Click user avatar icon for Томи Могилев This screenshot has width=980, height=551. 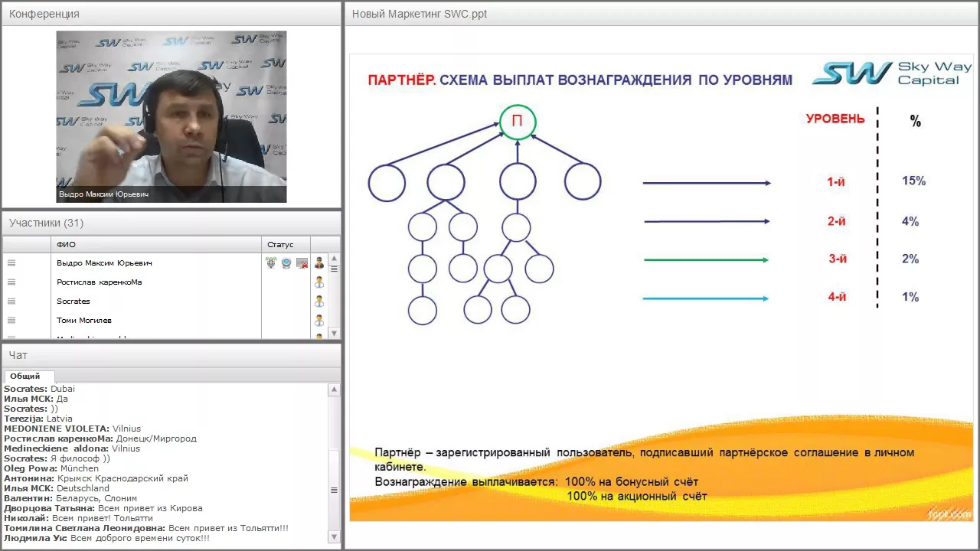pos(319,321)
